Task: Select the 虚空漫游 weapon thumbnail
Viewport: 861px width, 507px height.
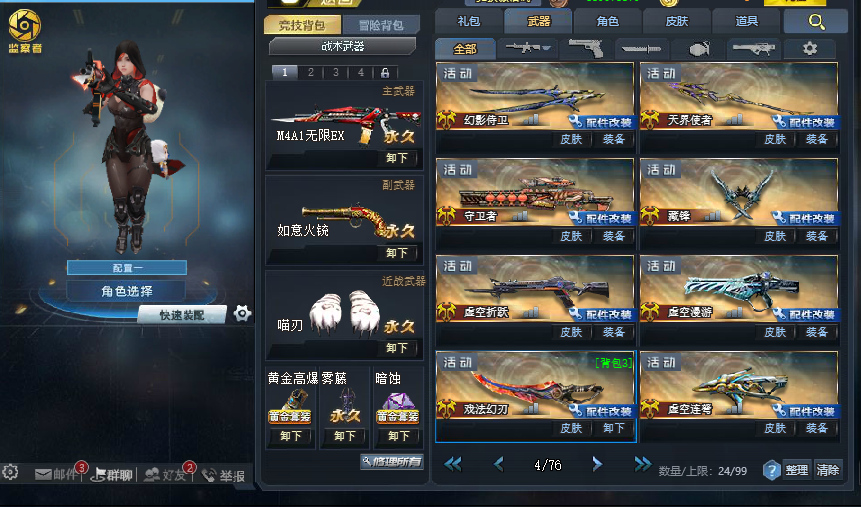Action: pos(739,289)
